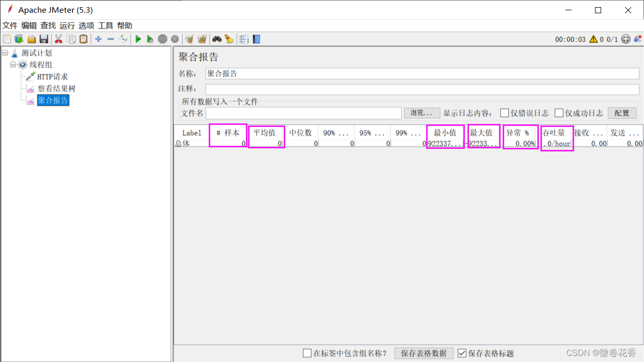Screen dimensions: 644x362
Task: Select 察看结果树 in the tree
Action: tap(56, 88)
